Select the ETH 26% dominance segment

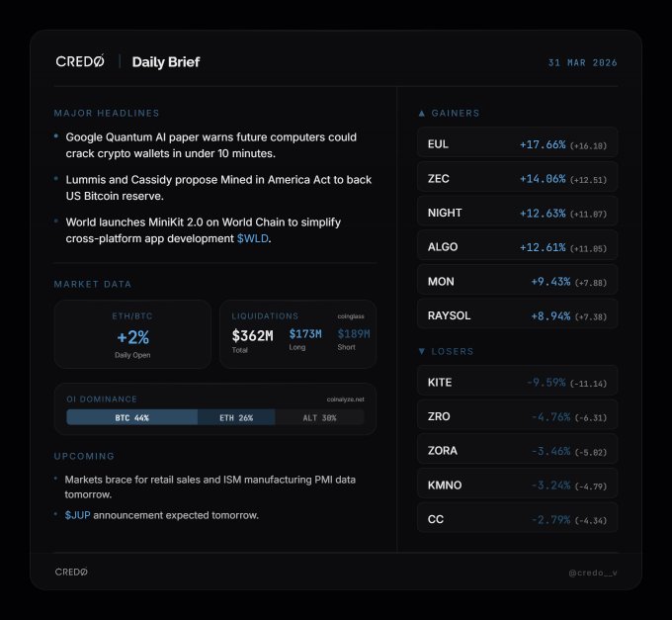(x=235, y=417)
